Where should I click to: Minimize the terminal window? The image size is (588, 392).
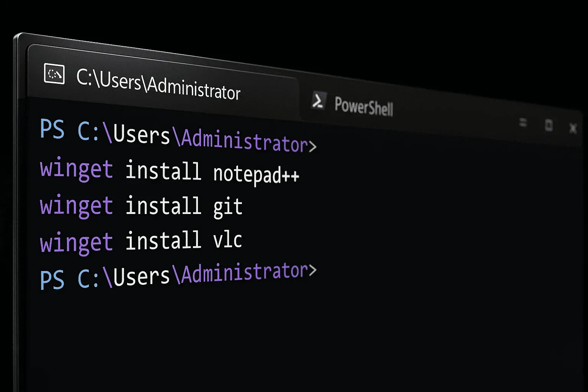[x=523, y=123]
